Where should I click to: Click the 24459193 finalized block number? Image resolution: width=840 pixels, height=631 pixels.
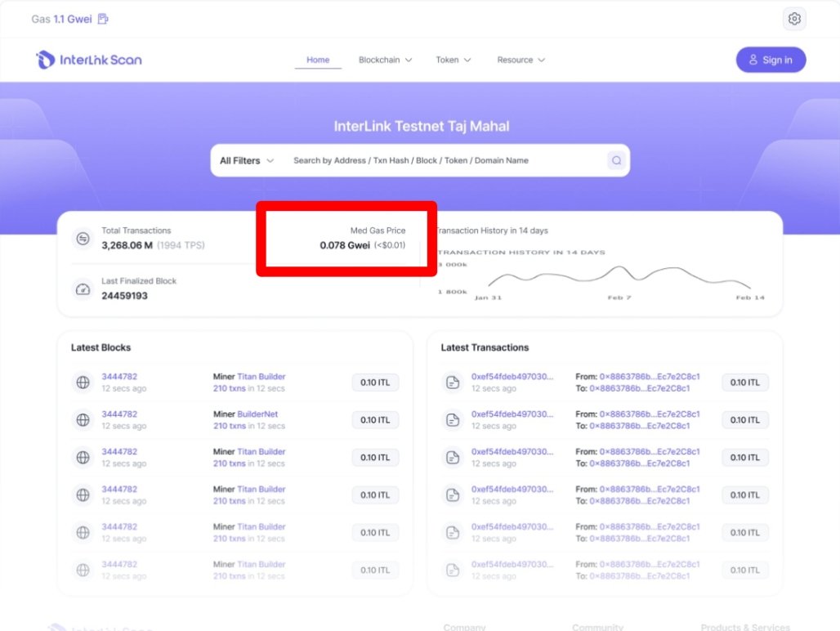click(124, 296)
